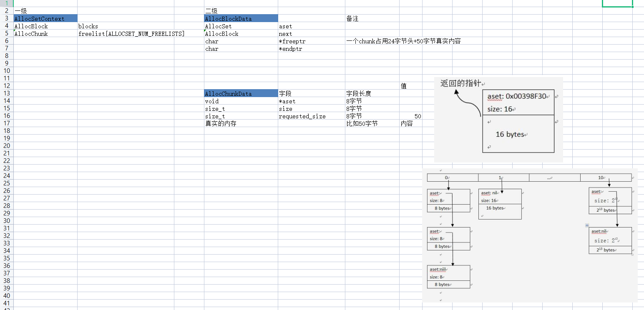Select the 二级 cell

(x=241, y=11)
